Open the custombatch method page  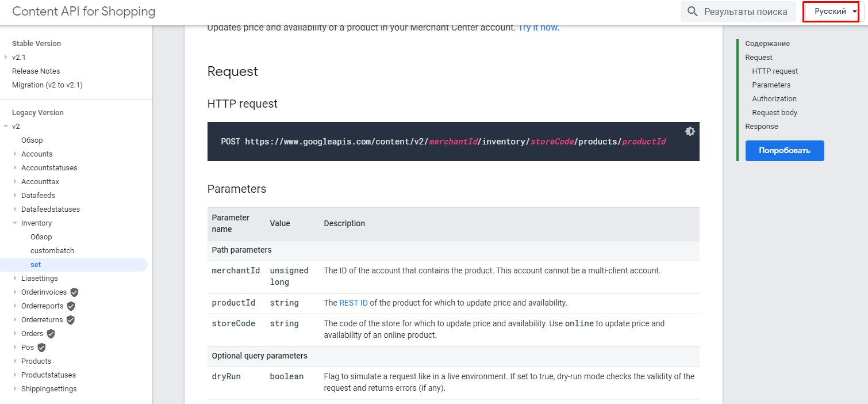[52, 251]
